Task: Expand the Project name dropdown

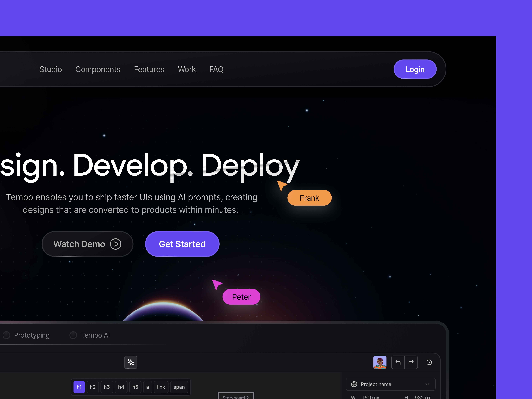Action: [428, 384]
